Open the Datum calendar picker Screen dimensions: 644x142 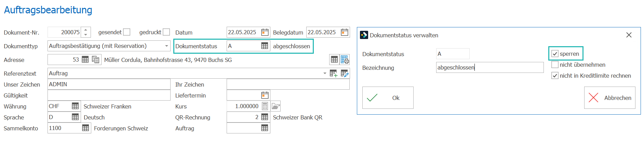coord(265,32)
